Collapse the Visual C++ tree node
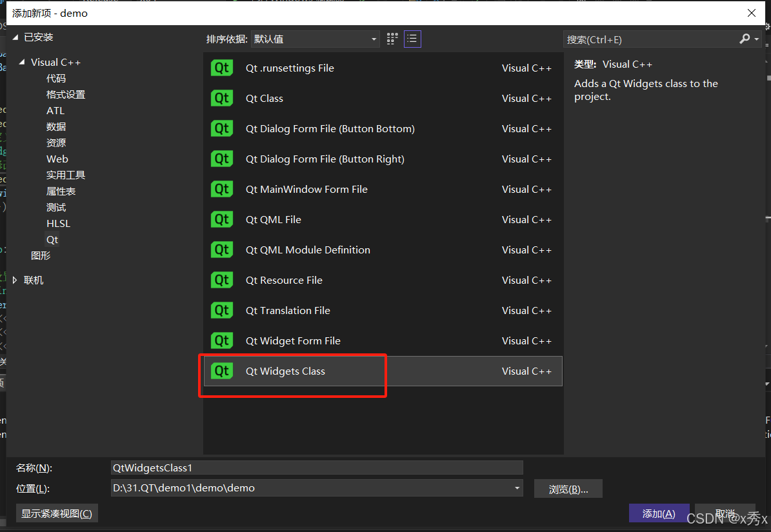The width and height of the screenshot is (771, 532). (x=22, y=62)
